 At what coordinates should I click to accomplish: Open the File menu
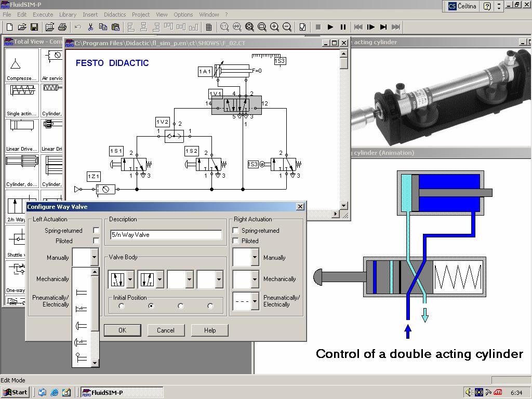(7, 15)
